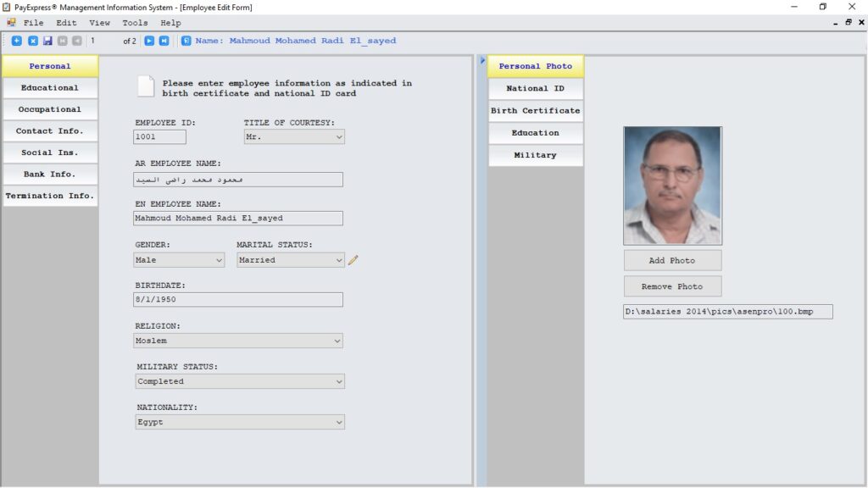868x488 pixels.
Task: Add a new employee record
Action: coord(17,41)
